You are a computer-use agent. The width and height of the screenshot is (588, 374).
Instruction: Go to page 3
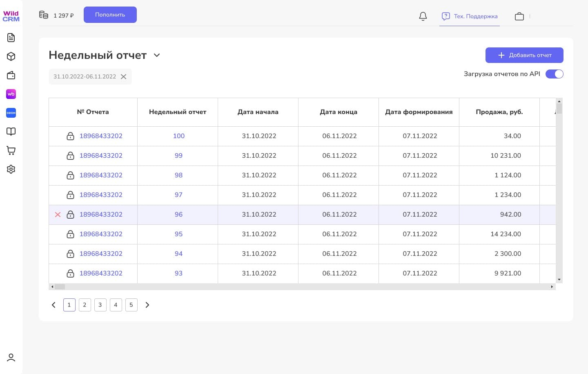100,305
